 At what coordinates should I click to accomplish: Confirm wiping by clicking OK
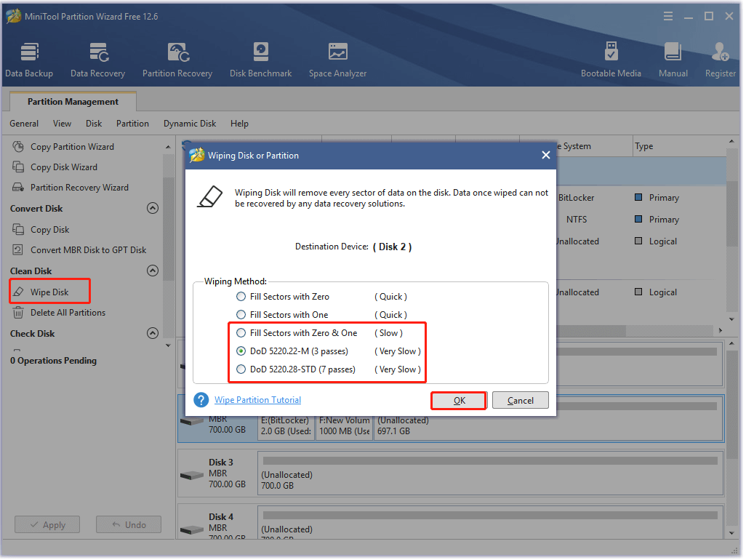pyautogui.click(x=458, y=399)
